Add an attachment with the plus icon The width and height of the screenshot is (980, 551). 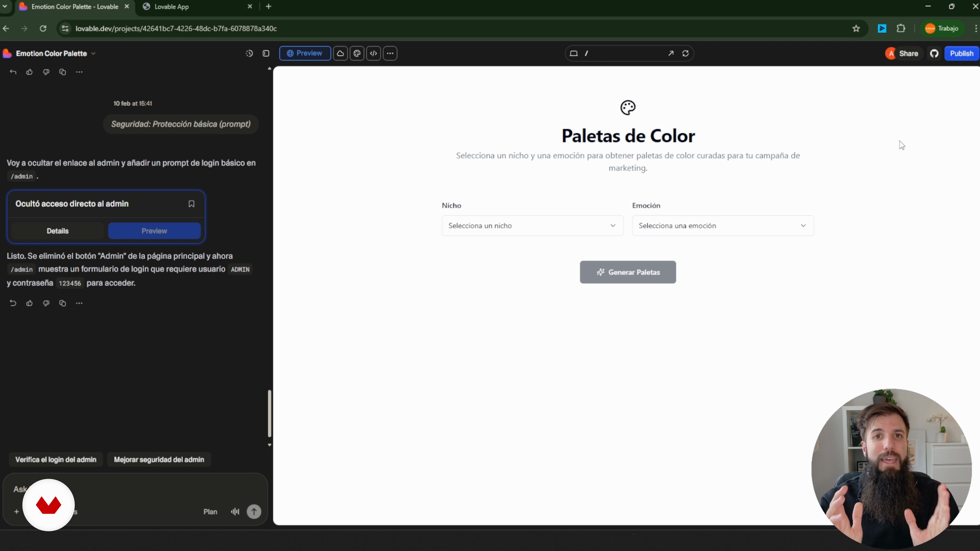click(16, 512)
